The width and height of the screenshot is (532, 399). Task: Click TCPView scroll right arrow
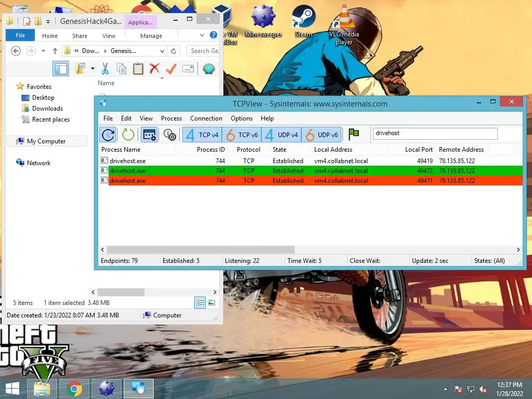click(x=518, y=250)
